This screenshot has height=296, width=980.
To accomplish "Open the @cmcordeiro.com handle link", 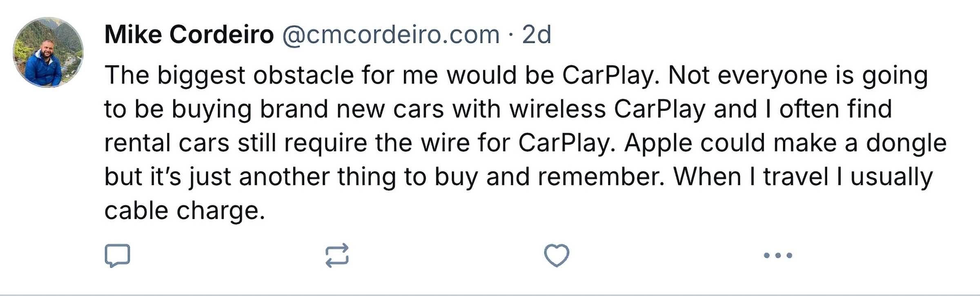I will pos(391,34).
